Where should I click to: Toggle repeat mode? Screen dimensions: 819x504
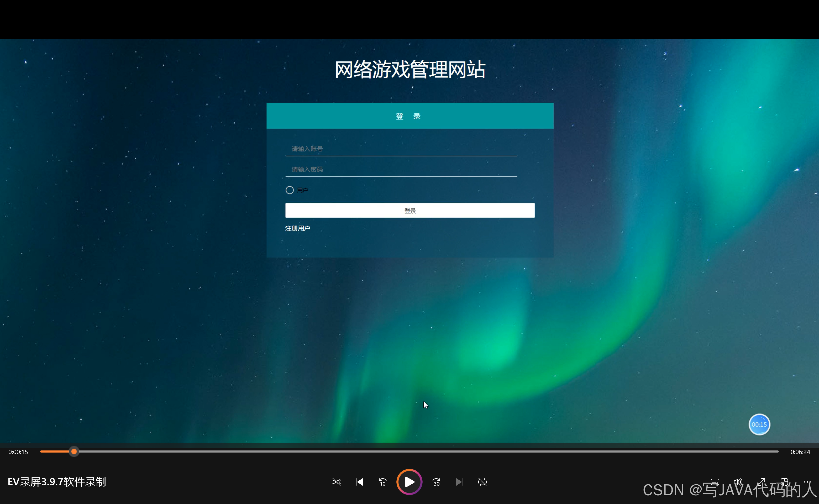[482, 482]
